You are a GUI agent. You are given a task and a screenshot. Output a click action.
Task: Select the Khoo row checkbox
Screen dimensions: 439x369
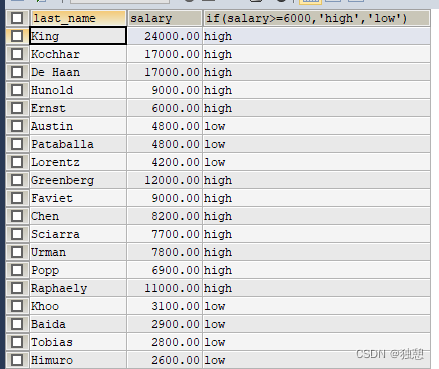(17, 306)
